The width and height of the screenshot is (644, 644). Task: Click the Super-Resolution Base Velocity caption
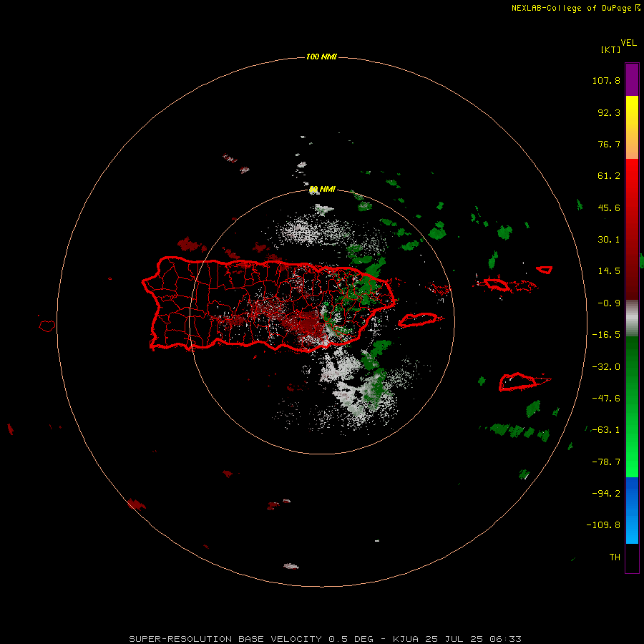tap(326, 639)
